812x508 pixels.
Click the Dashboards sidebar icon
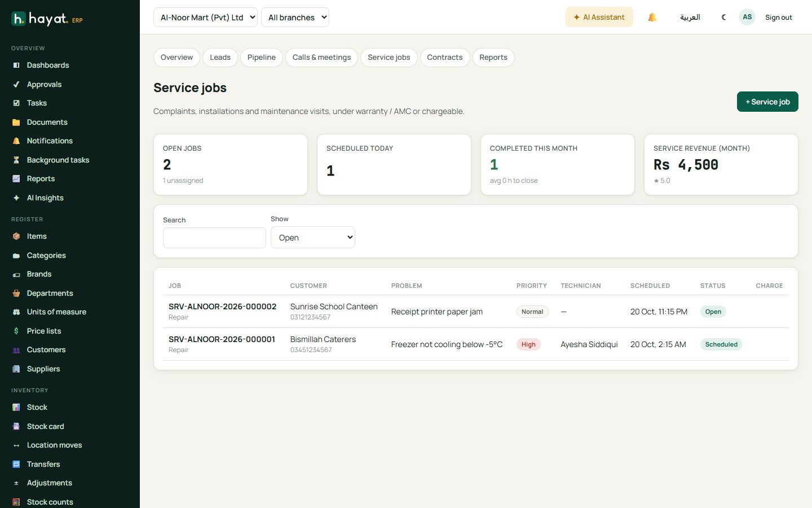16,65
